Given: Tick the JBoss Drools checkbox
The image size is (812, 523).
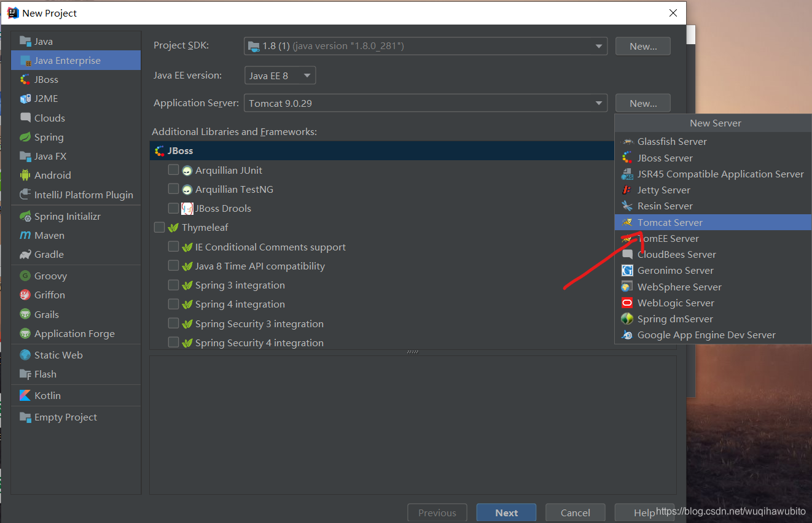Looking at the screenshot, I should coord(173,208).
